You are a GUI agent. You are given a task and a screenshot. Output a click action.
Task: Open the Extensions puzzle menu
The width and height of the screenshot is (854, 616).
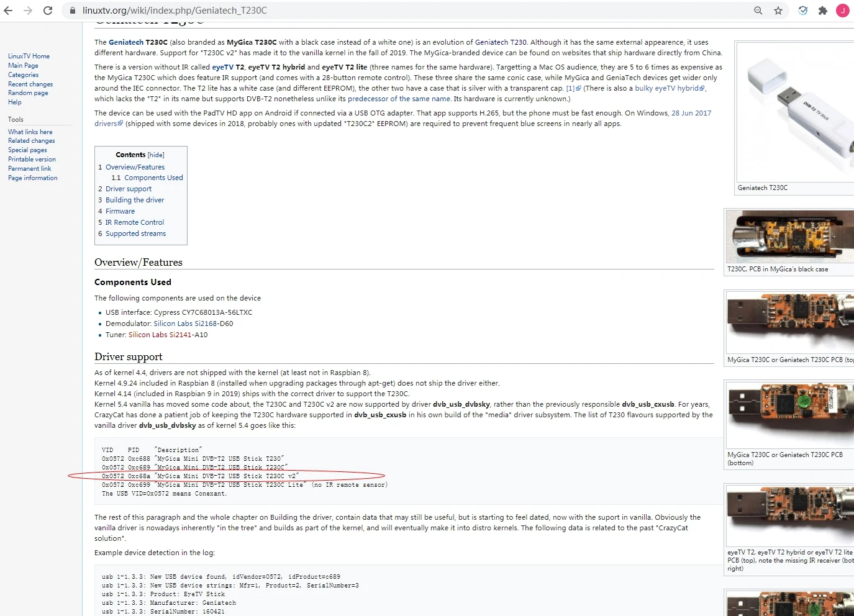click(823, 11)
